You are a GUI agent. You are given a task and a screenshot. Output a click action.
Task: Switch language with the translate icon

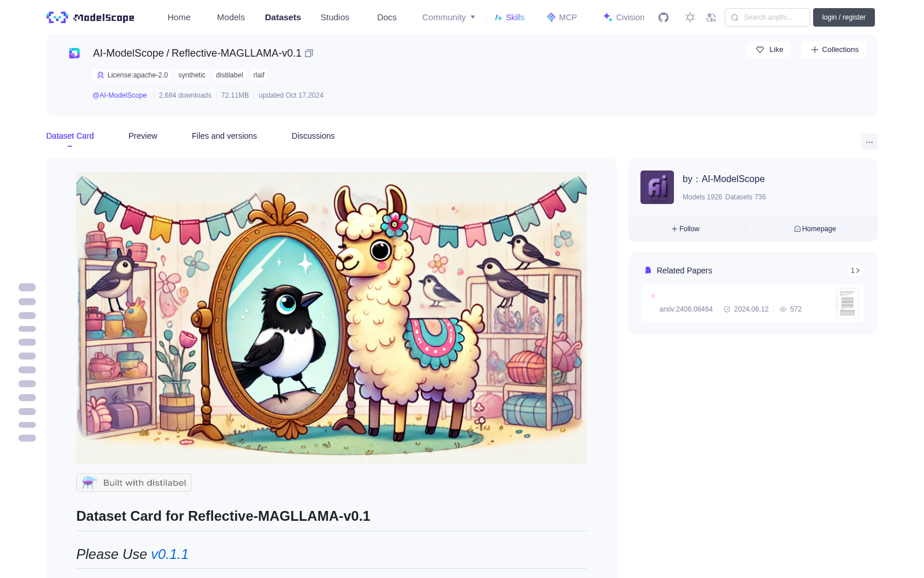coord(711,17)
